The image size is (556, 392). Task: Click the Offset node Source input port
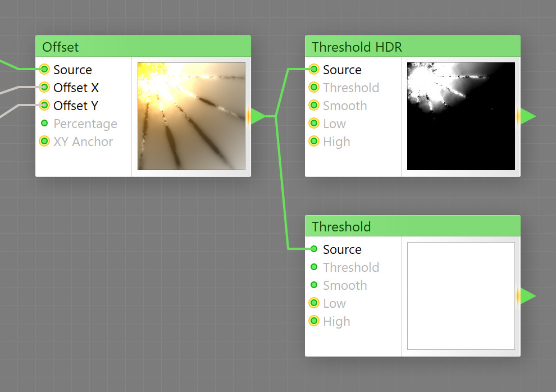click(44, 69)
